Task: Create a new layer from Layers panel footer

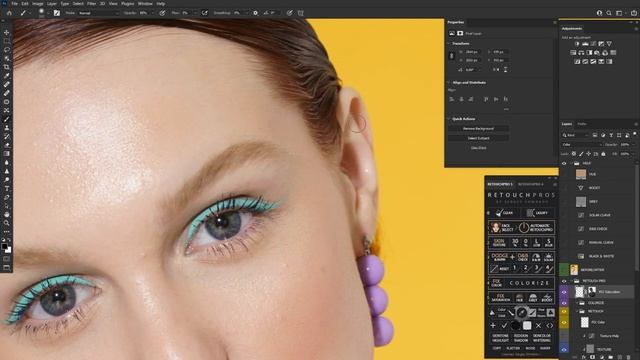Action: (x=620, y=357)
